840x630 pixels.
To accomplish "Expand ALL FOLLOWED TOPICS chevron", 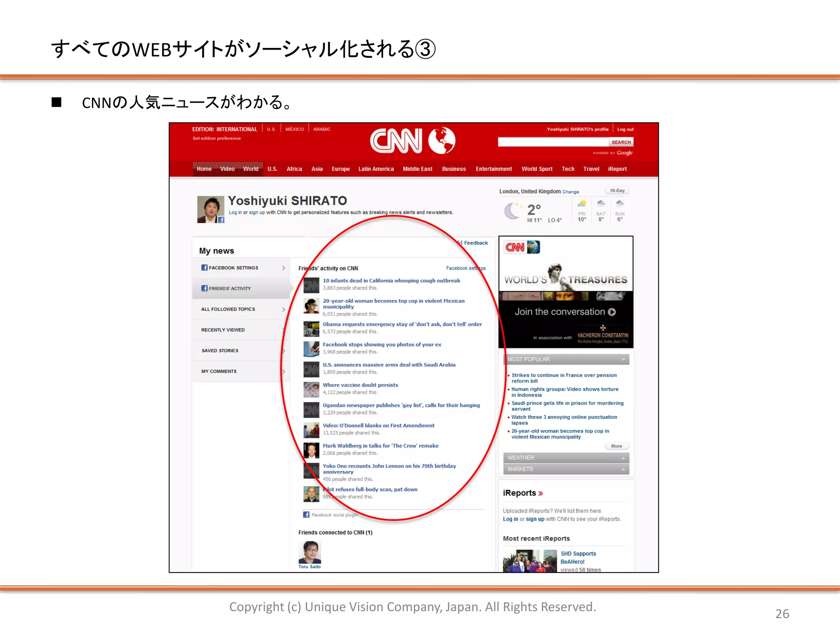I will [283, 309].
